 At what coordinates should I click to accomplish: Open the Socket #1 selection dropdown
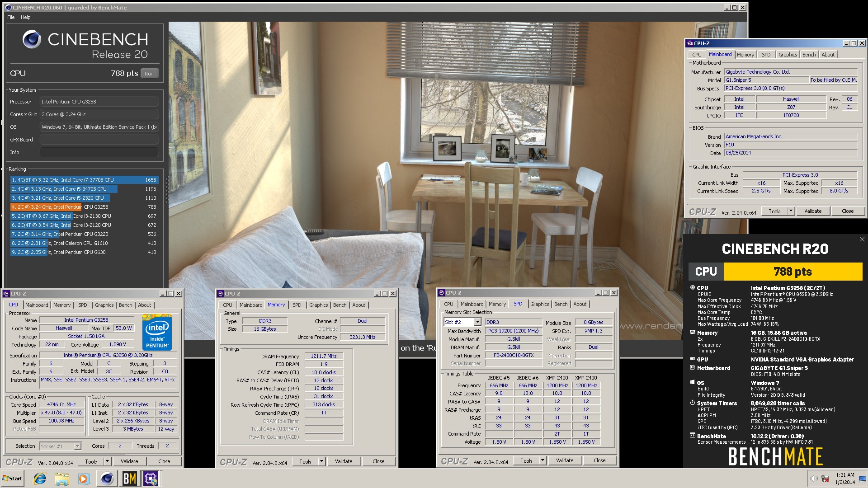tap(77, 446)
